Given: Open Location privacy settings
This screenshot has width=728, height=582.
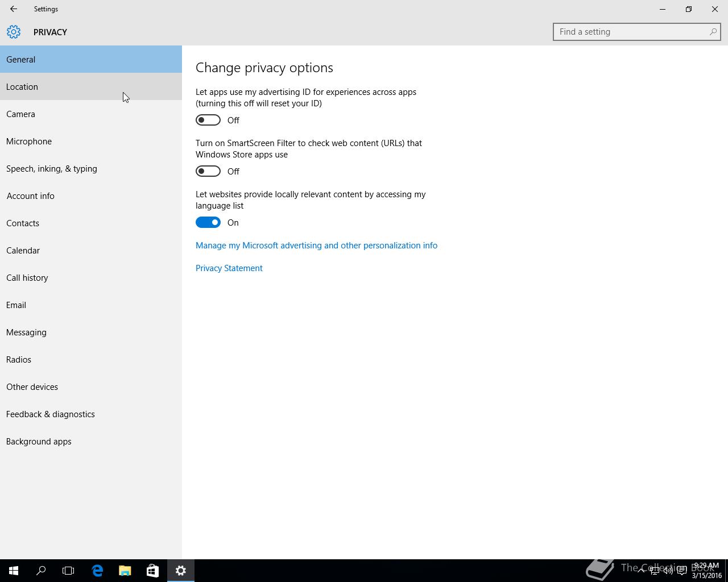Looking at the screenshot, I should tap(91, 86).
